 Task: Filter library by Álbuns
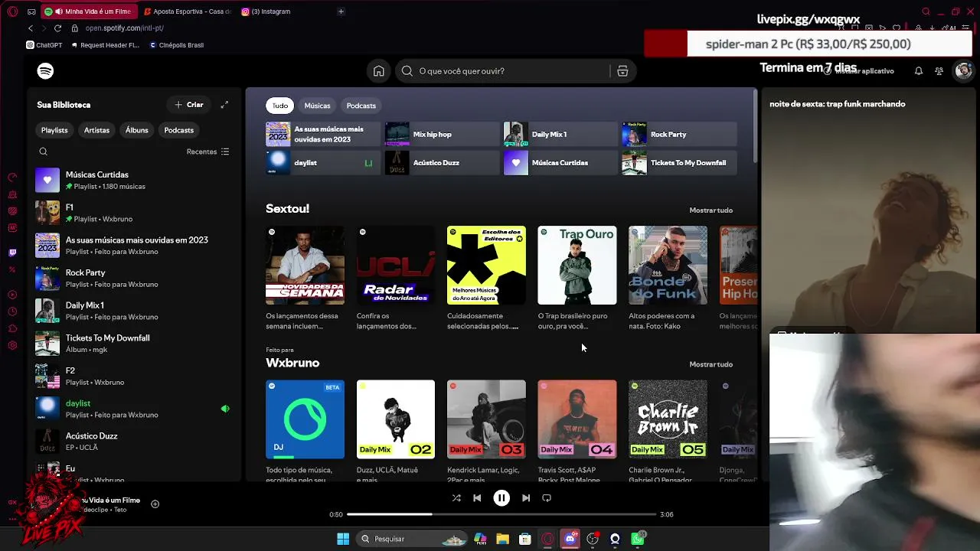click(137, 130)
